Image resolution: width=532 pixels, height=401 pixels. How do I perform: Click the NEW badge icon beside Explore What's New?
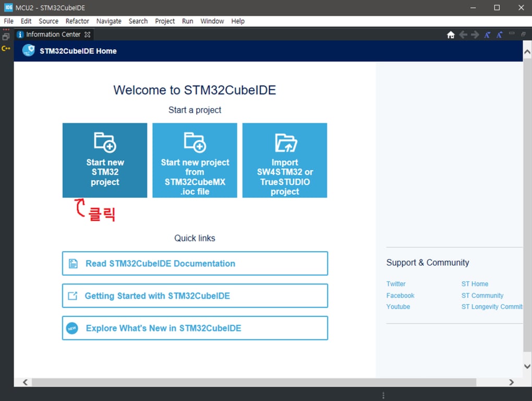(x=72, y=328)
